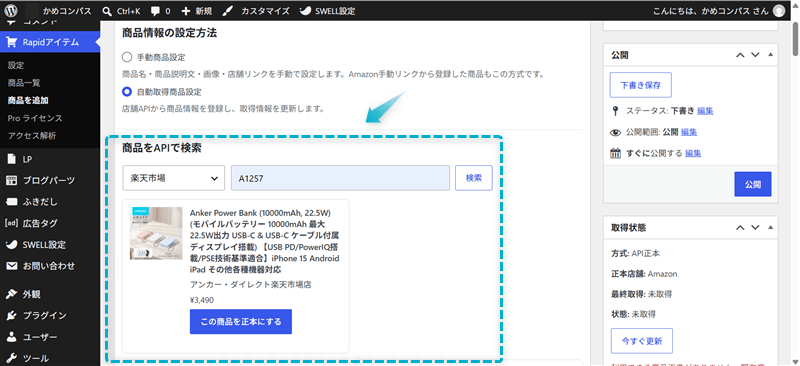Open SWELL設定 in the top admin bar
This screenshot has height=366, width=800.
pyautogui.click(x=327, y=11)
